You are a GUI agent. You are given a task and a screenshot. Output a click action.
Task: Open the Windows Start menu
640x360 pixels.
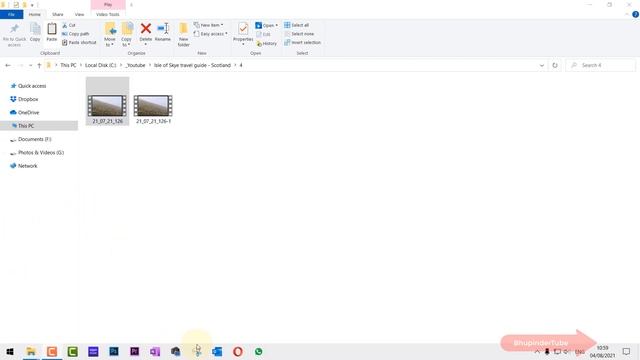point(10,351)
